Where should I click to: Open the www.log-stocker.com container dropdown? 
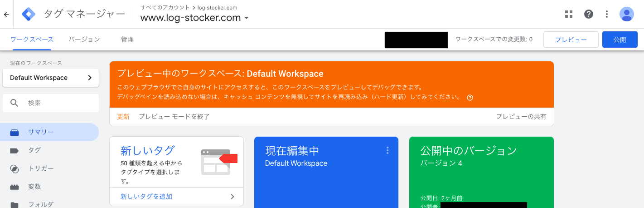click(x=195, y=18)
